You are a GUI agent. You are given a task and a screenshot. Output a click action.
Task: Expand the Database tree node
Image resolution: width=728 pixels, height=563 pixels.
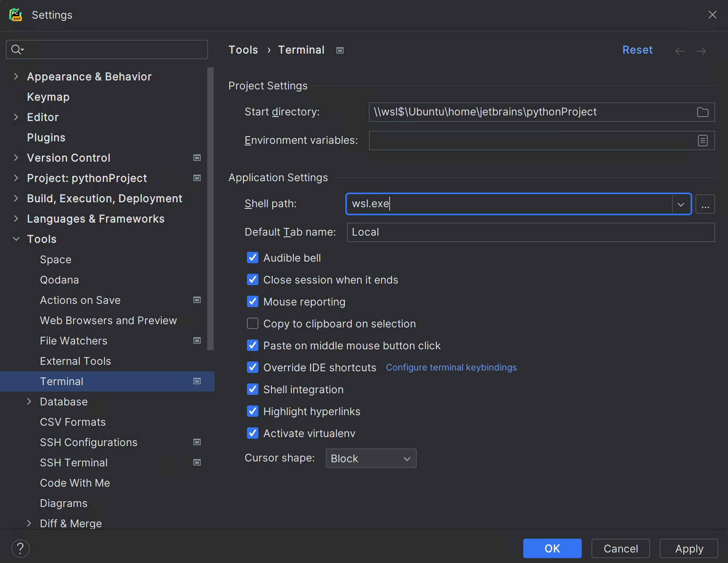click(29, 401)
